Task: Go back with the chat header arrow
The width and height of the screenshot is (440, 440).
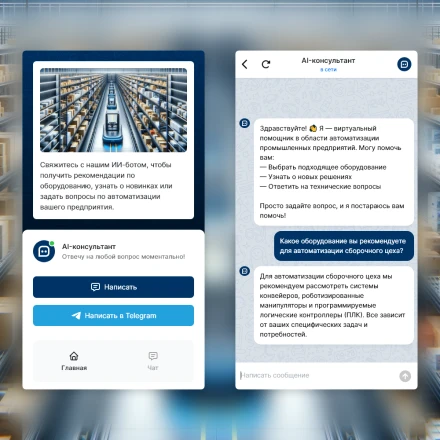Action: 245,64
